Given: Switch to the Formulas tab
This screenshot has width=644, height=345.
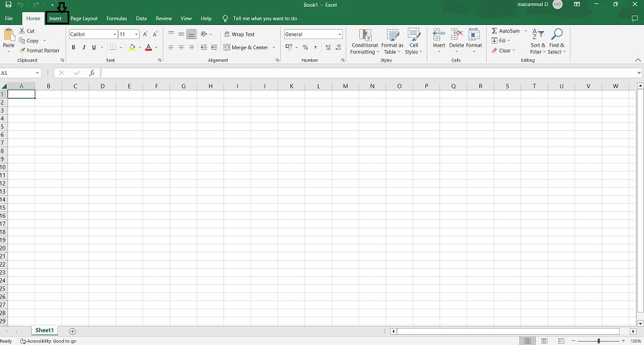Looking at the screenshot, I should 117,18.
